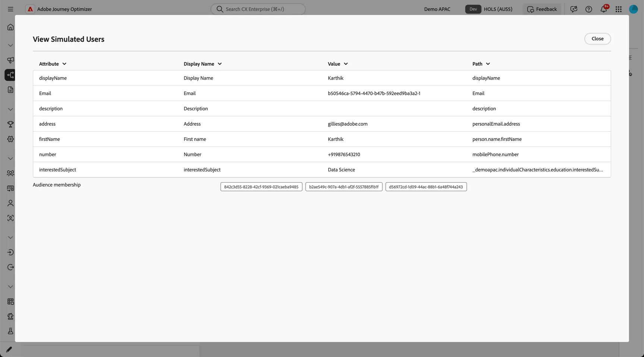The image size is (644, 357).
Task: Open the Help question mark icon
Action: (x=589, y=9)
